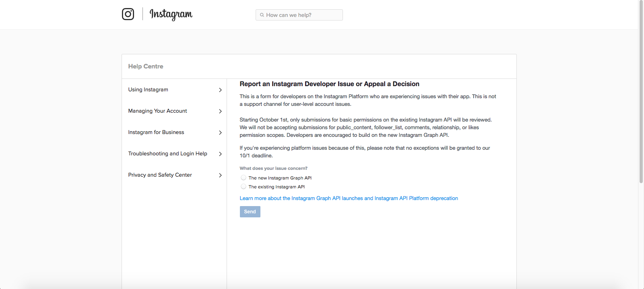
Task: Click the search magnifier icon
Action: click(x=262, y=15)
